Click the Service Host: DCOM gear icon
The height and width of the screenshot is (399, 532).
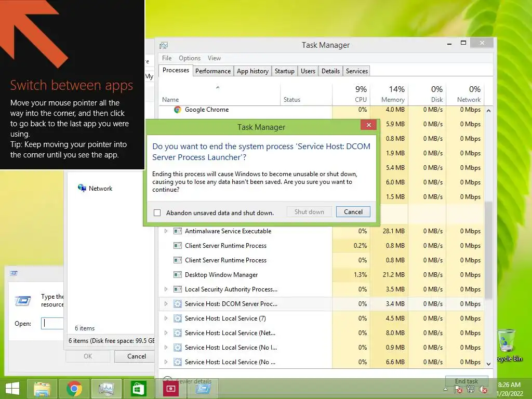(178, 304)
